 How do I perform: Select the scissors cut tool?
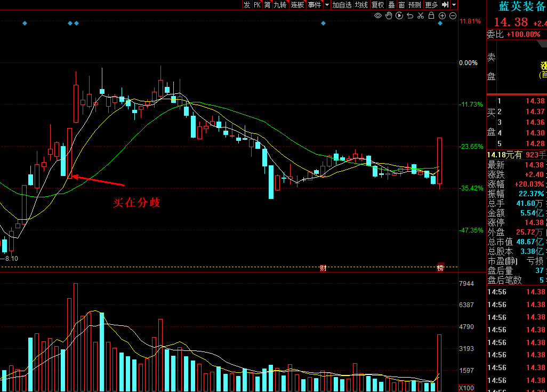tap(421, 16)
